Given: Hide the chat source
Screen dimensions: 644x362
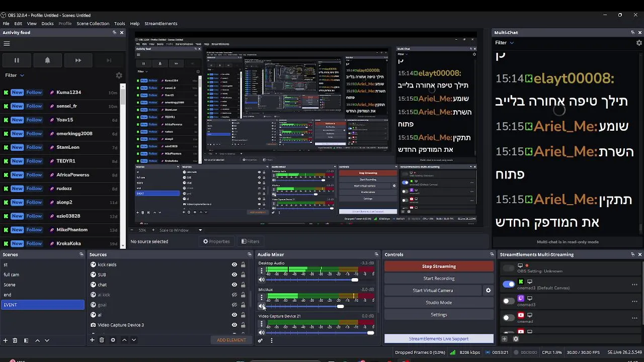Looking at the screenshot, I should click(x=234, y=285).
